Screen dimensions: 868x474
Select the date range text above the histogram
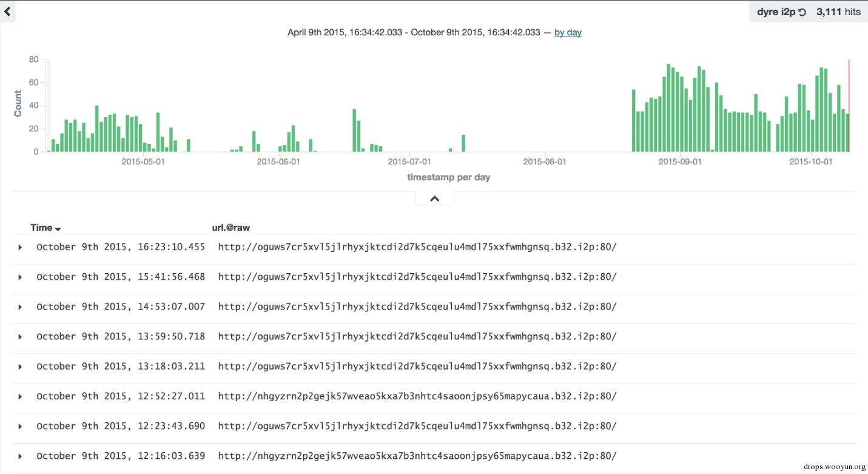(414, 32)
